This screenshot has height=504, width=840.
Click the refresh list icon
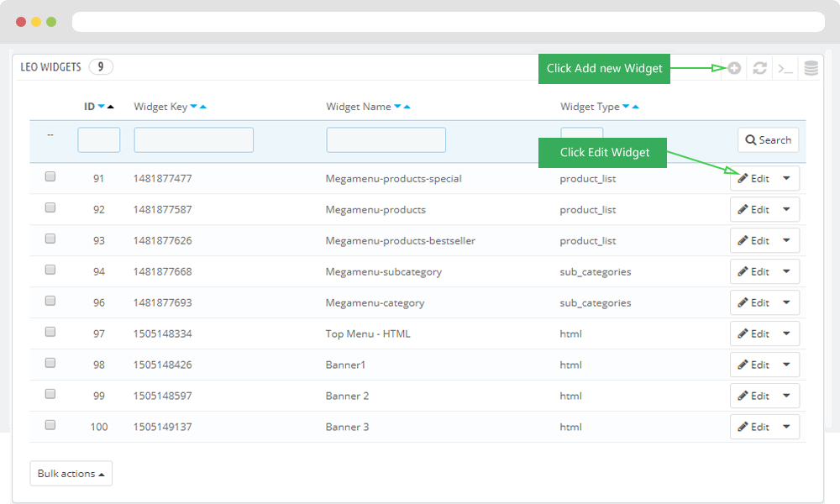(x=759, y=68)
